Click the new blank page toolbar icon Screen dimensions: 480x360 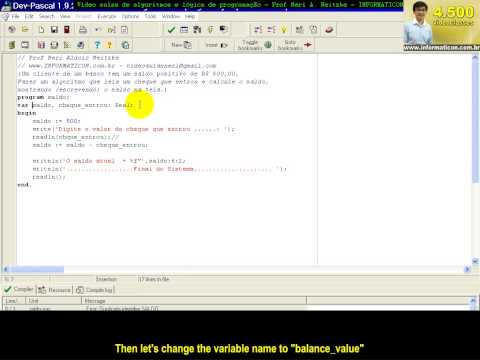41,29
